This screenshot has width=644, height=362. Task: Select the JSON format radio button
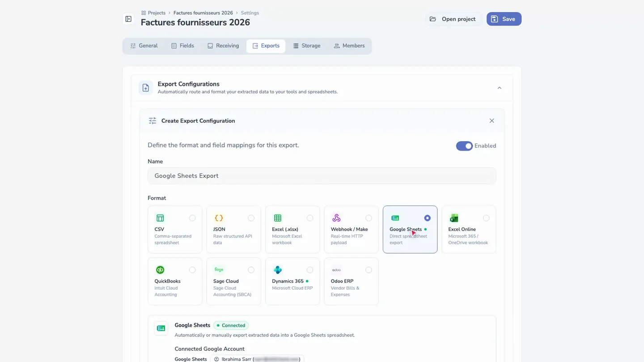(251, 218)
